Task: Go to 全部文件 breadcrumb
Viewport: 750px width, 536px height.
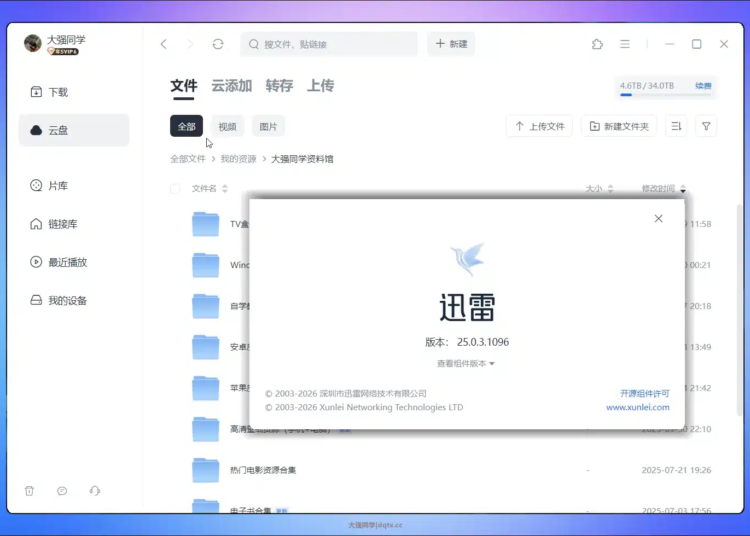Action: (188, 159)
